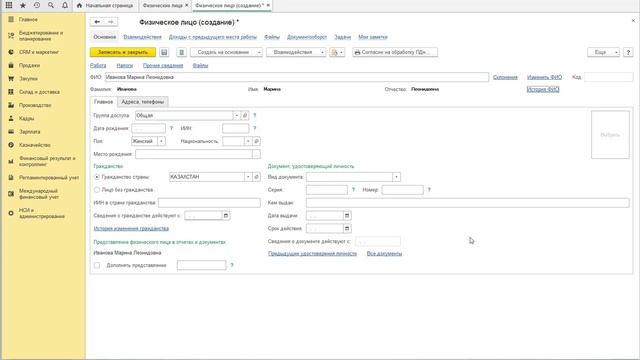Open Документооборот navigation item
The width and height of the screenshot is (640, 360).
point(307,37)
